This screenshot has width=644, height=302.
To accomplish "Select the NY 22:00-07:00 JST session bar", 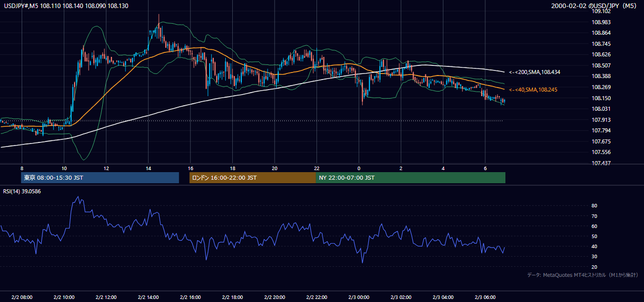I will pos(411,178).
